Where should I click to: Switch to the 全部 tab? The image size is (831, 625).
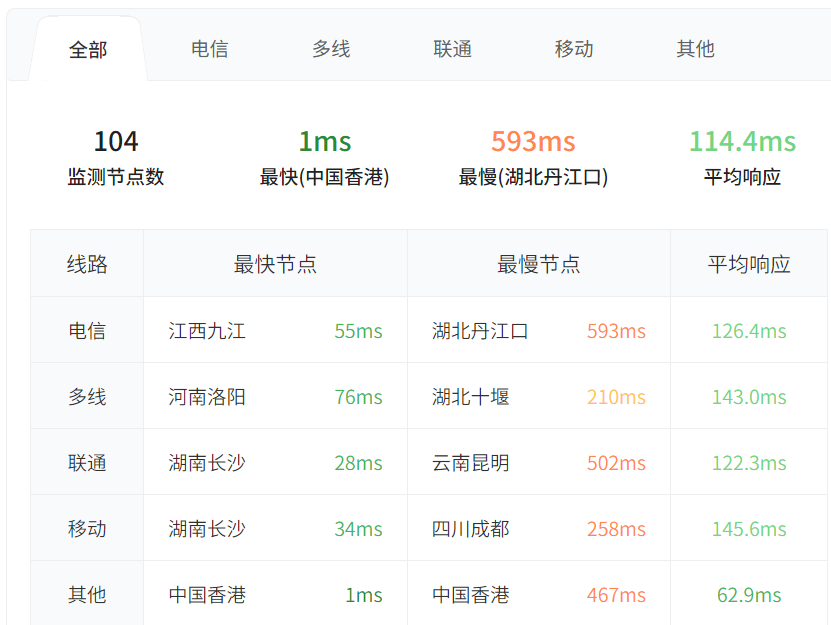pyautogui.click(x=88, y=49)
